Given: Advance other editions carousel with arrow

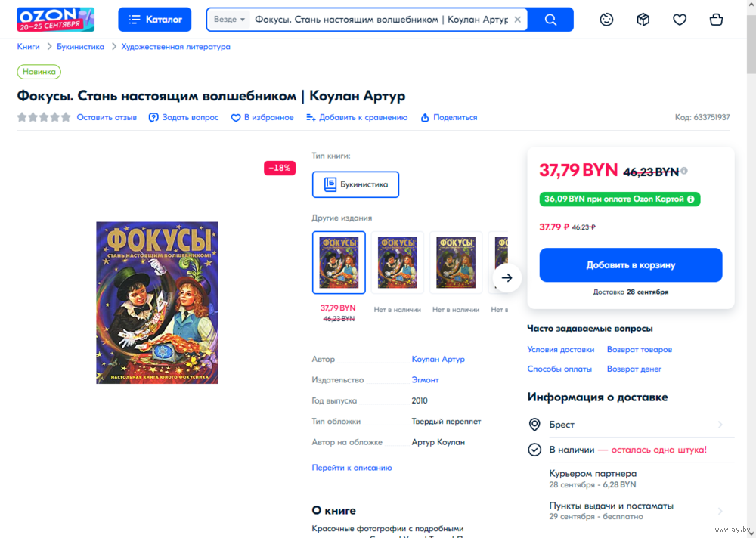Looking at the screenshot, I should click(507, 277).
